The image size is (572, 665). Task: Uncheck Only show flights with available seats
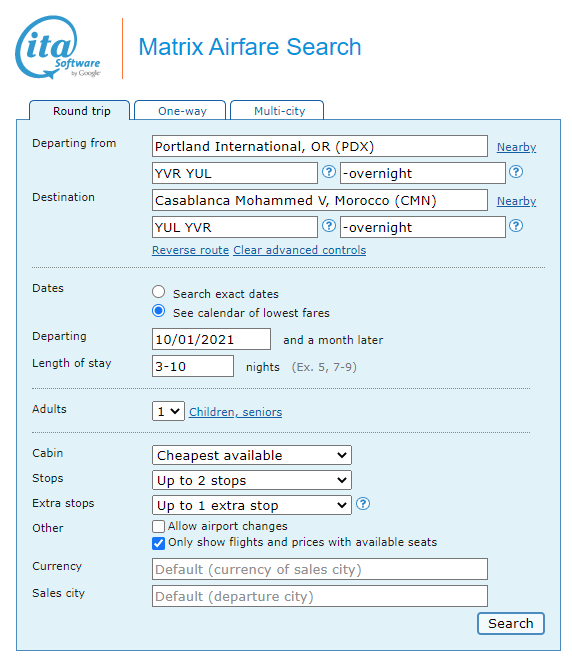[x=159, y=543]
